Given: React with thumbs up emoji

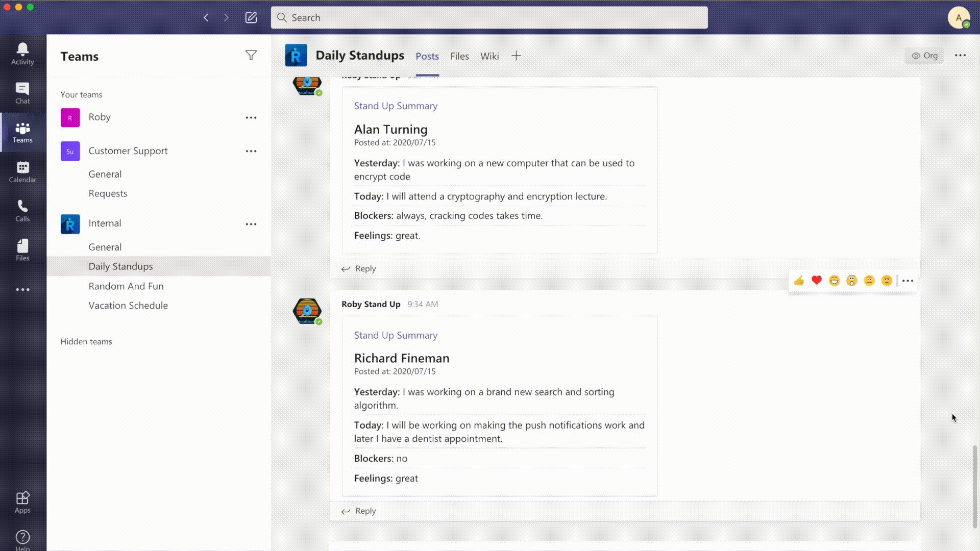Looking at the screenshot, I should click(x=799, y=281).
